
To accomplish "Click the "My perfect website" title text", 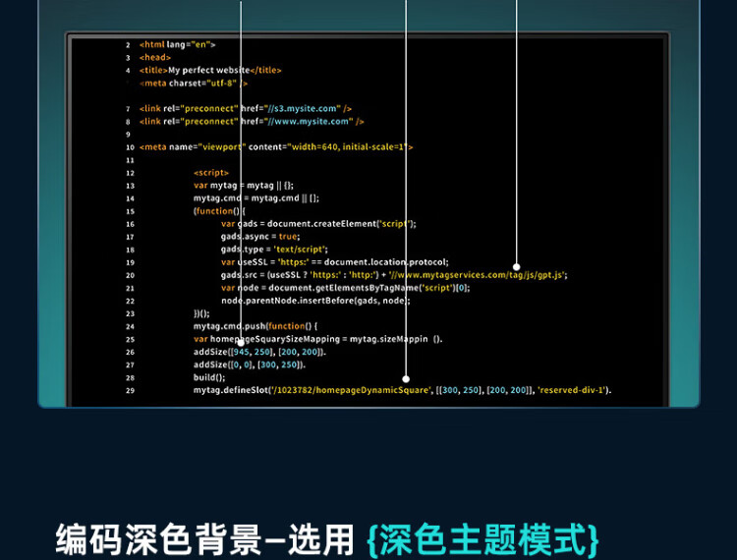I will pyautogui.click(x=209, y=71).
